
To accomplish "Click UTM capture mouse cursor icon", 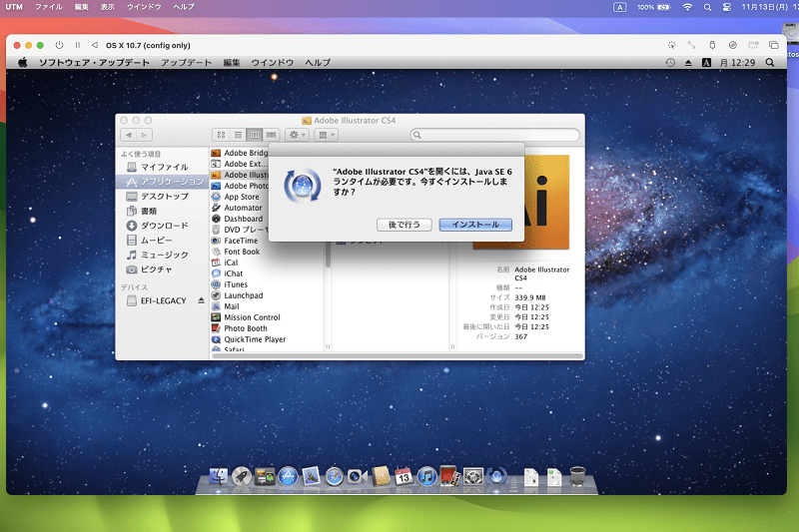I will tap(671, 45).
